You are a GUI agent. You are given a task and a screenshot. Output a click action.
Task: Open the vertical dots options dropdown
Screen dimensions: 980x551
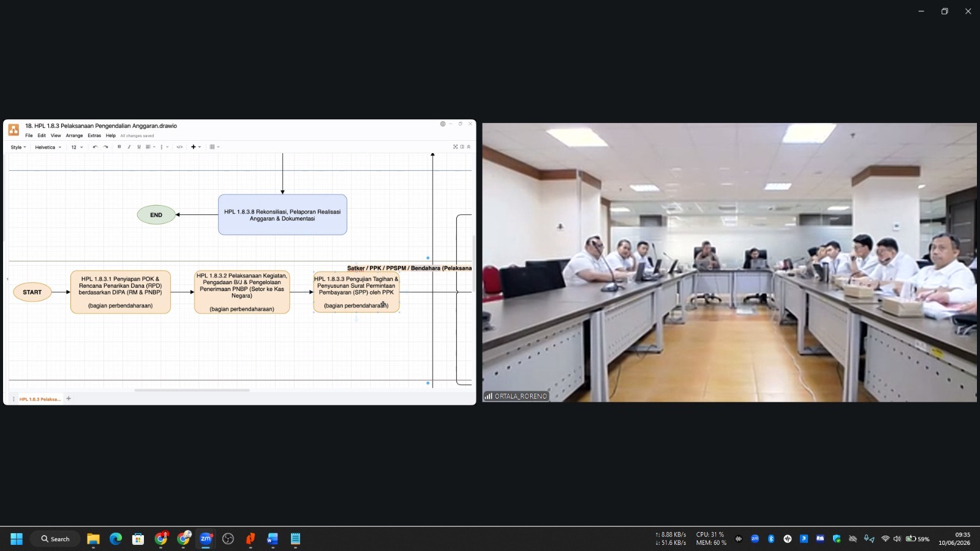point(164,147)
